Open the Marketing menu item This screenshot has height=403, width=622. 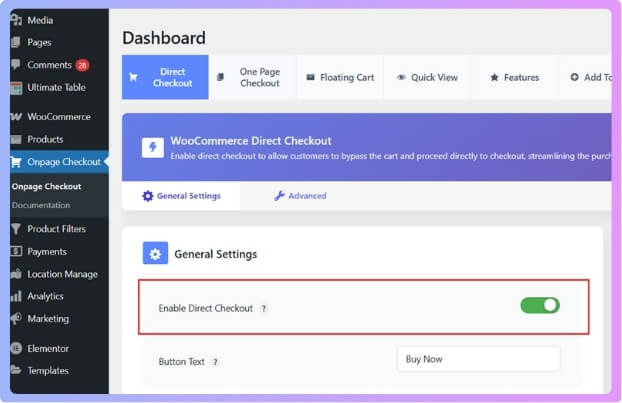pyautogui.click(x=48, y=319)
